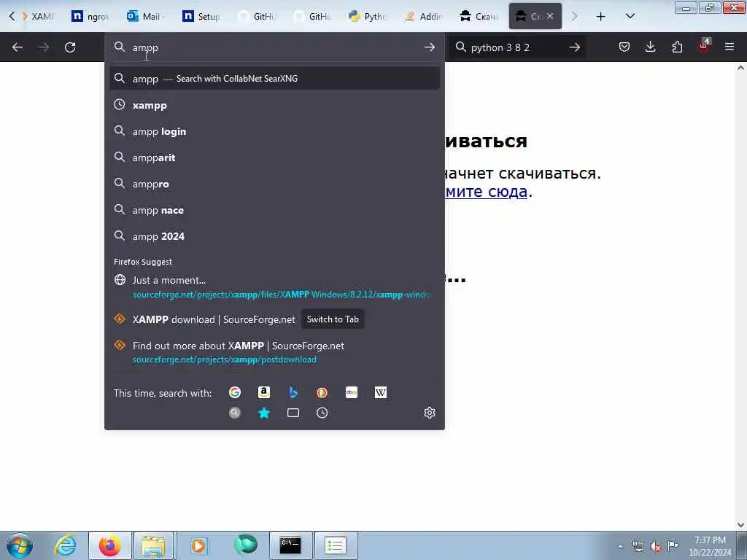The height and width of the screenshot is (560, 747).
Task: Search this time with Bing
Action: coord(293,392)
